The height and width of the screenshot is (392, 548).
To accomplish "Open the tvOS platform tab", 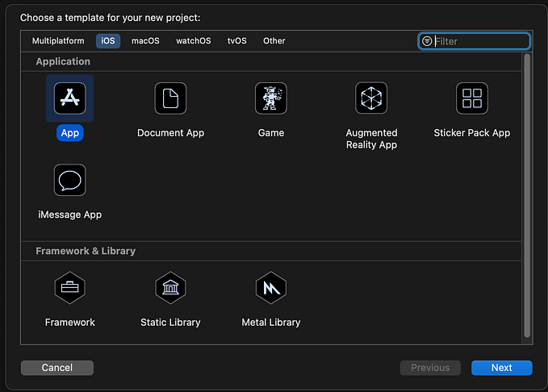I will [x=237, y=41].
